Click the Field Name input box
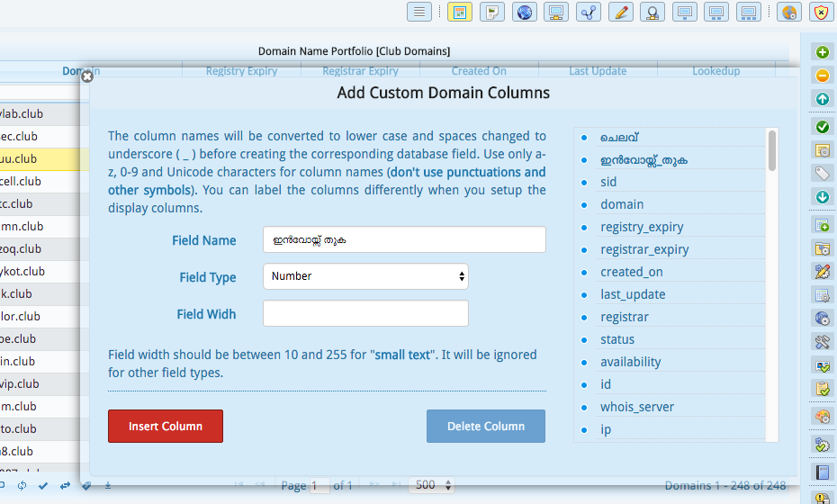Viewport: 837px width, 504px height. click(x=404, y=239)
